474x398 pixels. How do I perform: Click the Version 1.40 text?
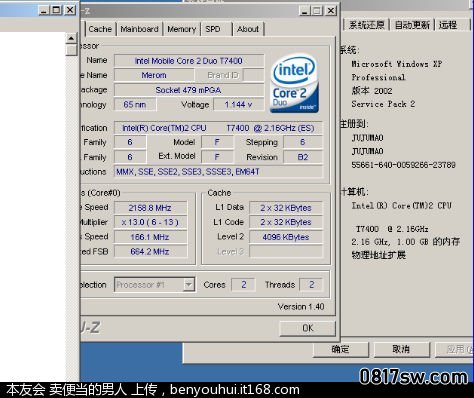301,306
